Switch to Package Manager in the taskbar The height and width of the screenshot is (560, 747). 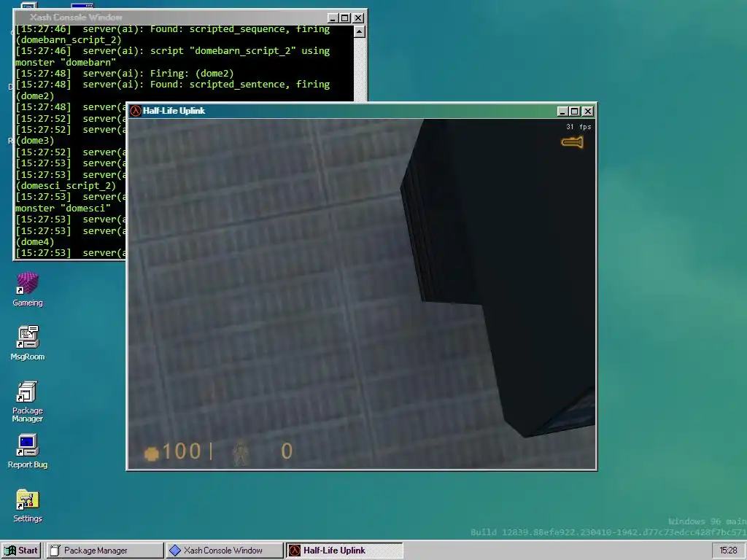tap(104, 551)
